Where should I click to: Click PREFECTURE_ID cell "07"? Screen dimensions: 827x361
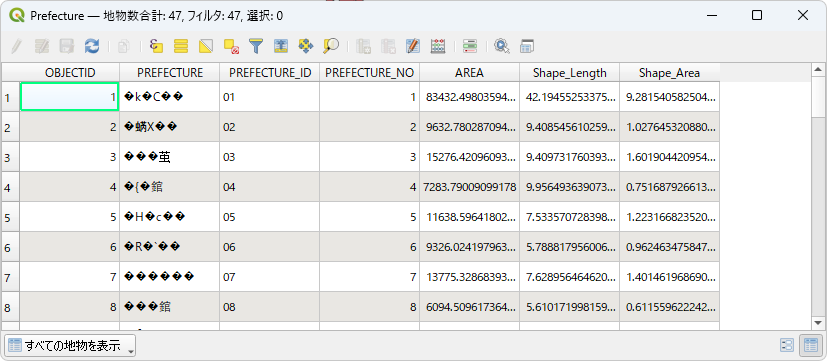pyautogui.click(x=270, y=277)
